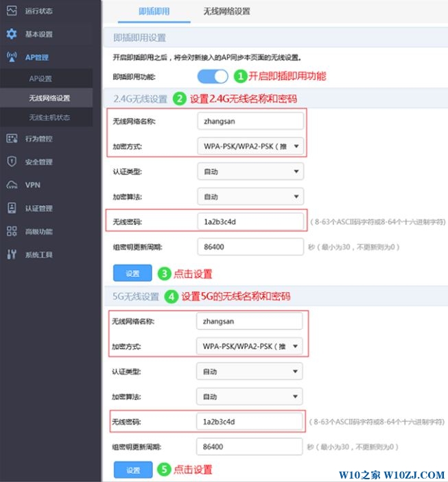The height and width of the screenshot is (482, 448).
Task: Click the 5G 无线网络名称 field
Action: tap(250, 321)
